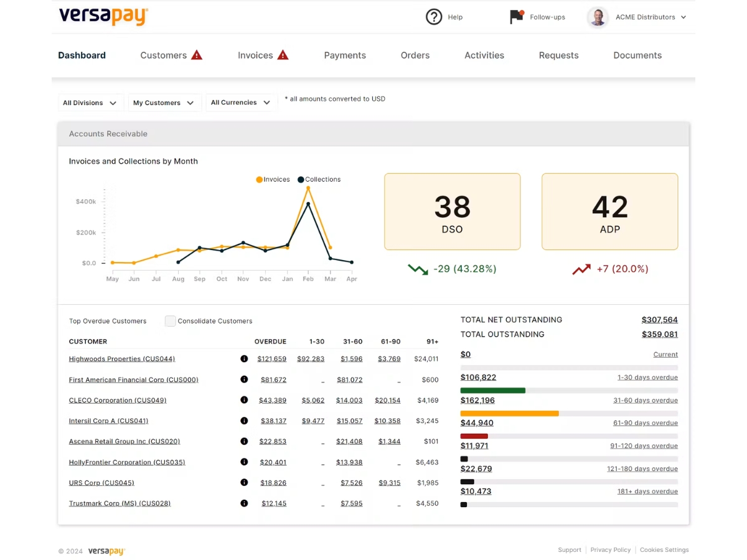Click the red ADP upward trend icon
747x560 pixels.
pos(581,269)
